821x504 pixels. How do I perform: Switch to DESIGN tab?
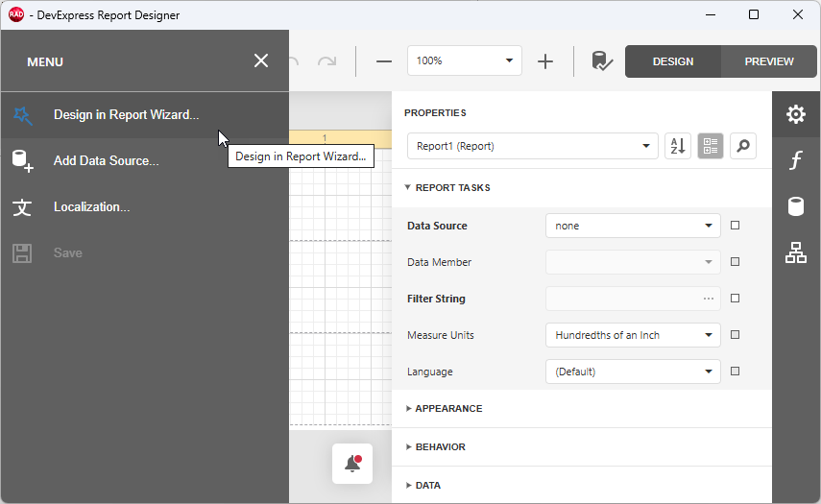(x=673, y=61)
